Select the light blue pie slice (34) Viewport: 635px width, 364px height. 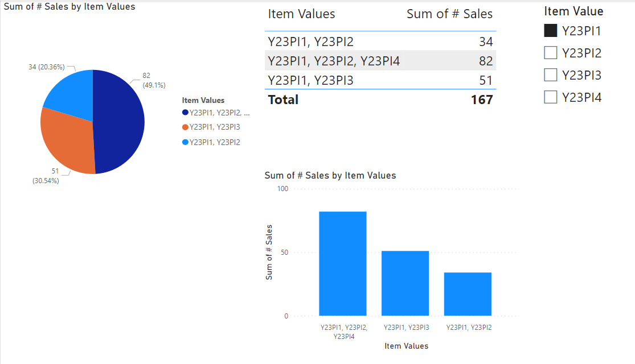73,93
